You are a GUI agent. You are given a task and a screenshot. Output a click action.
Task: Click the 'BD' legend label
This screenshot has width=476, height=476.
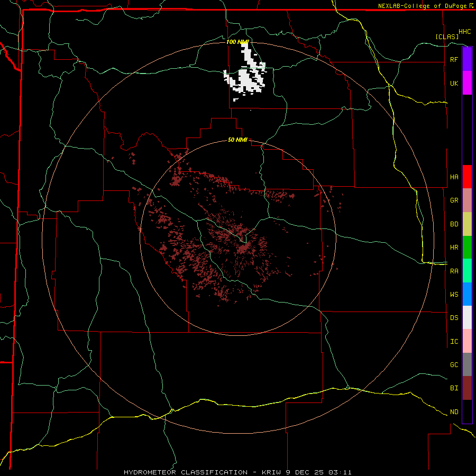pos(454,224)
